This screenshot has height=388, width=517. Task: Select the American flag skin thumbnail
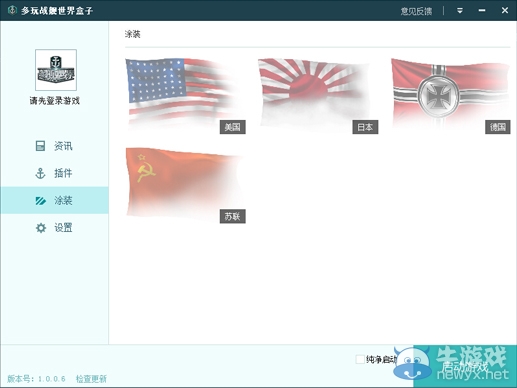click(185, 96)
